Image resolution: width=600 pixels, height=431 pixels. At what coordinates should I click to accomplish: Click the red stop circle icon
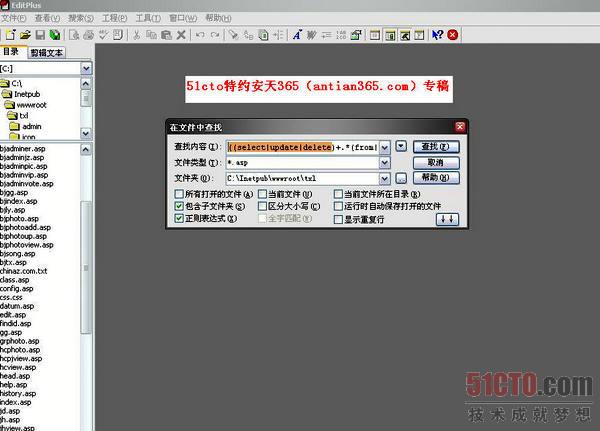[453, 35]
